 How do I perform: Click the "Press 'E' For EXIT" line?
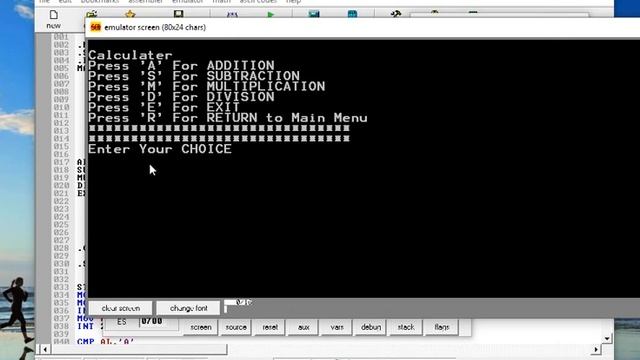click(x=164, y=108)
